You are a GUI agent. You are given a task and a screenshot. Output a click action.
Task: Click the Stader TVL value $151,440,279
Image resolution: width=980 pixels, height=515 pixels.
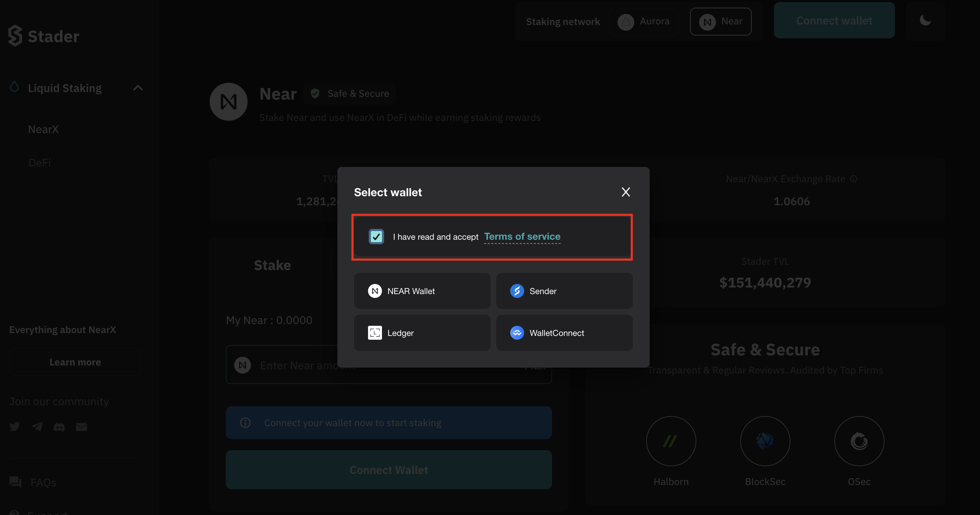click(765, 283)
